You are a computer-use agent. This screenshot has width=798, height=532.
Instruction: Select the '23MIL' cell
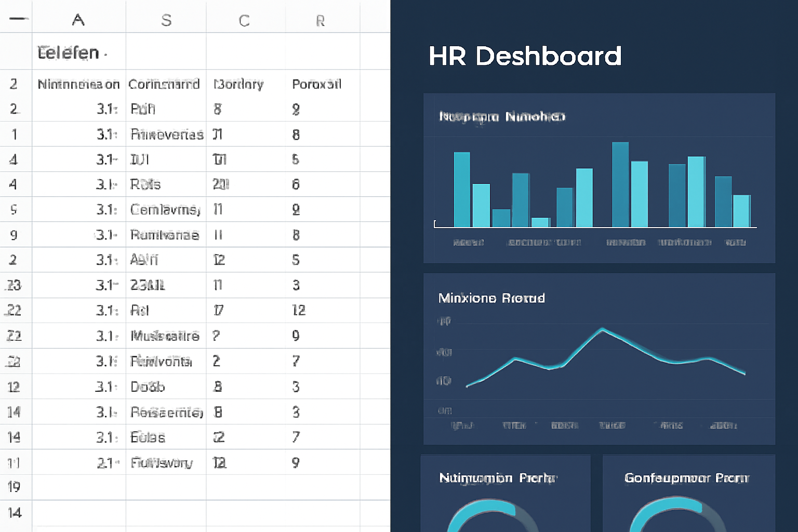[x=166, y=285]
